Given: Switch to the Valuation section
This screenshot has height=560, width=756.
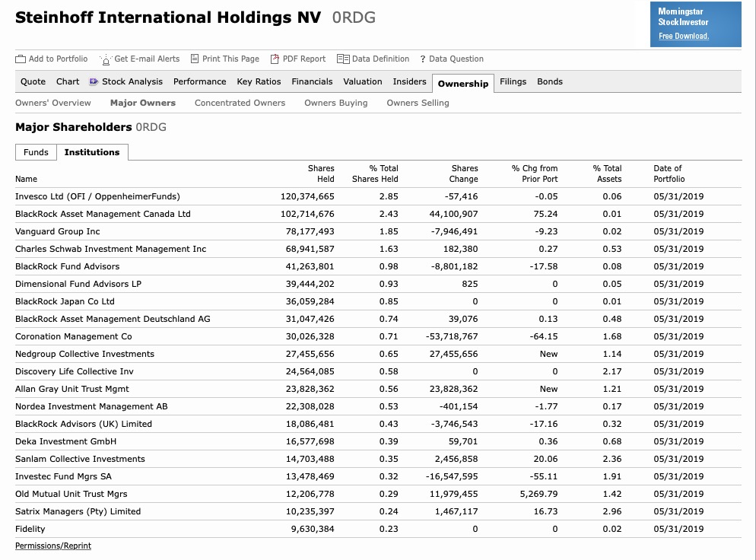Looking at the screenshot, I should pos(363,81).
